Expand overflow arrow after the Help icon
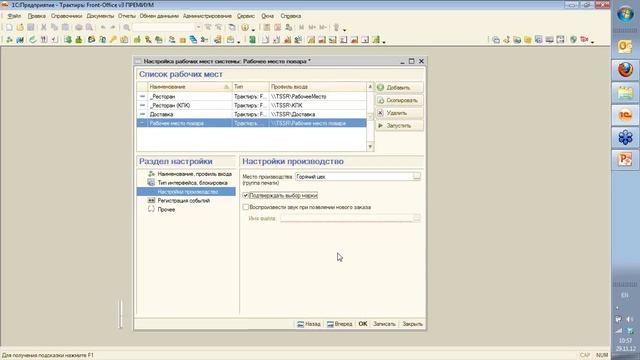Screen dimensions: 640x360 [253, 29]
